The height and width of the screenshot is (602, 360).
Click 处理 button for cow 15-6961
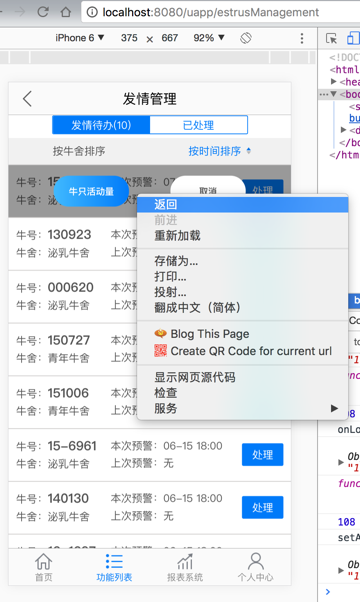[x=263, y=455]
